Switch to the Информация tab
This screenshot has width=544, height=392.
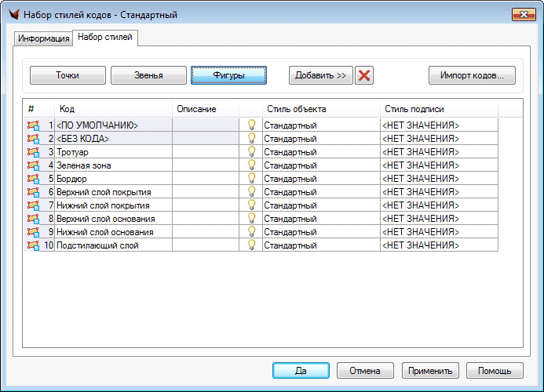pyautogui.click(x=44, y=38)
